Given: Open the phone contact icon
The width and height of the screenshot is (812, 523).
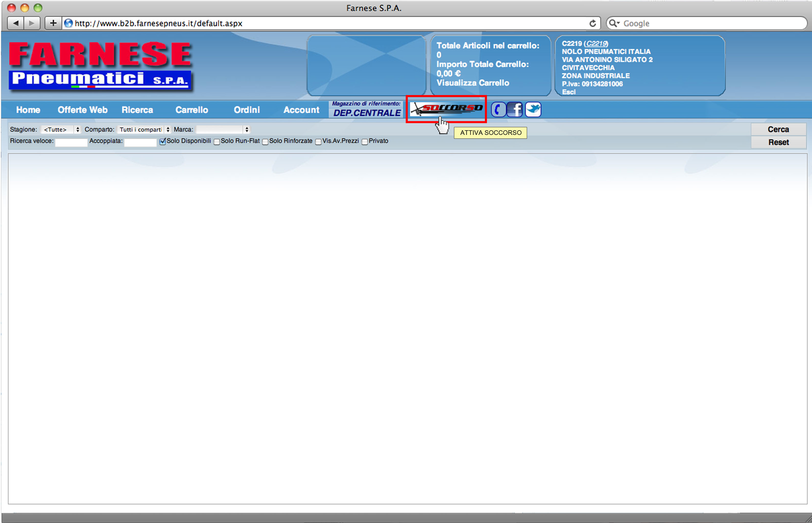Looking at the screenshot, I should [x=498, y=110].
